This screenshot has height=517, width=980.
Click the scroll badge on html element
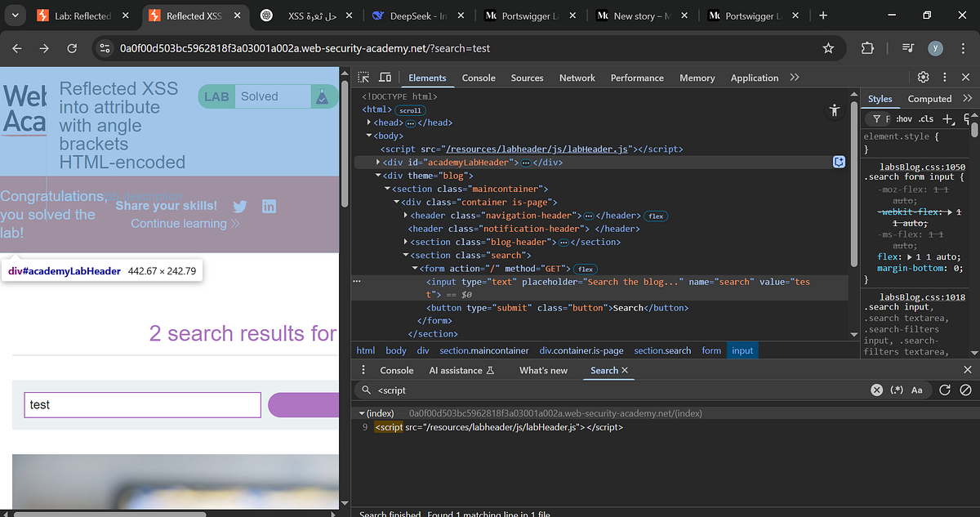click(410, 109)
